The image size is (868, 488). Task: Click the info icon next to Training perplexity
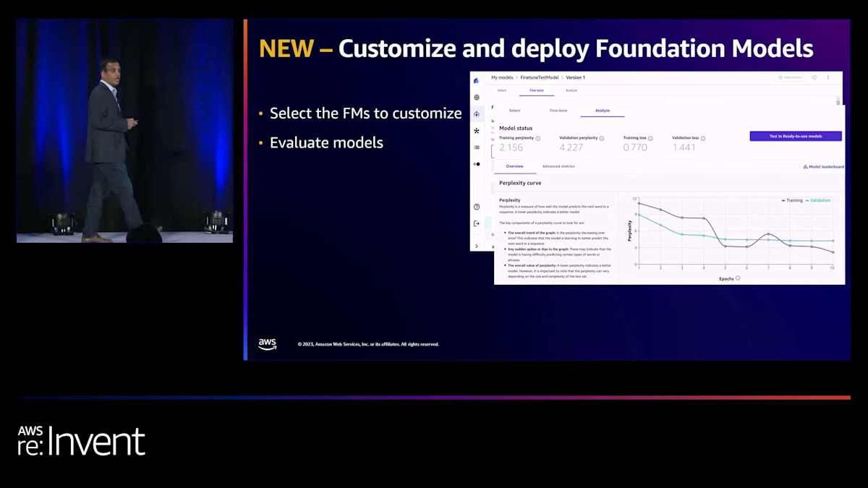tap(537, 138)
